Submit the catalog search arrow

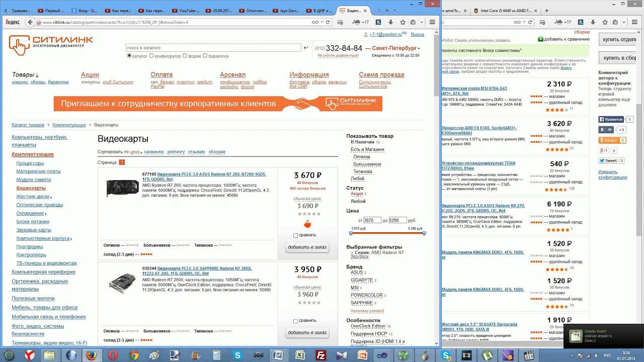(x=305, y=48)
